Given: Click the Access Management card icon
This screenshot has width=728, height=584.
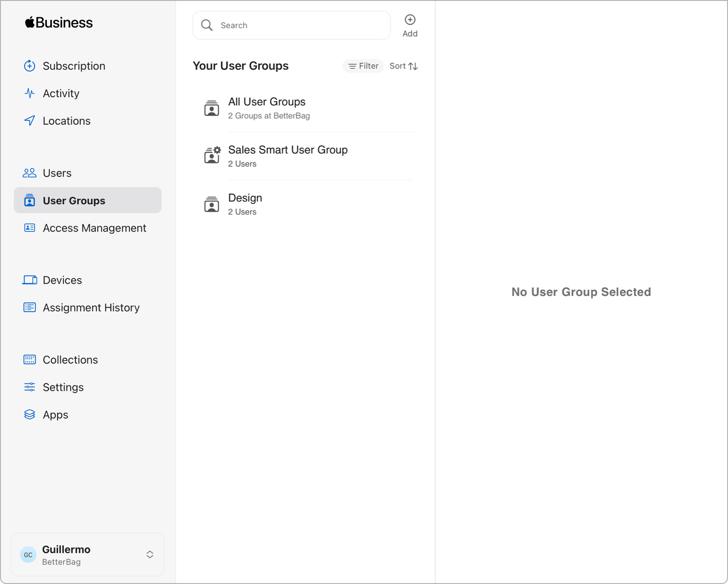Looking at the screenshot, I should [x=29, y=228].
